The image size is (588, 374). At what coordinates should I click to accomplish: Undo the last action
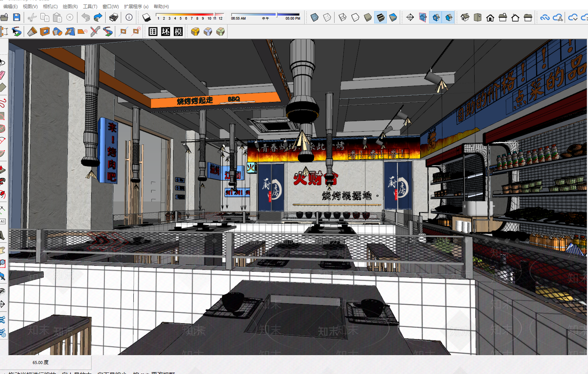(x=86, y=17)
